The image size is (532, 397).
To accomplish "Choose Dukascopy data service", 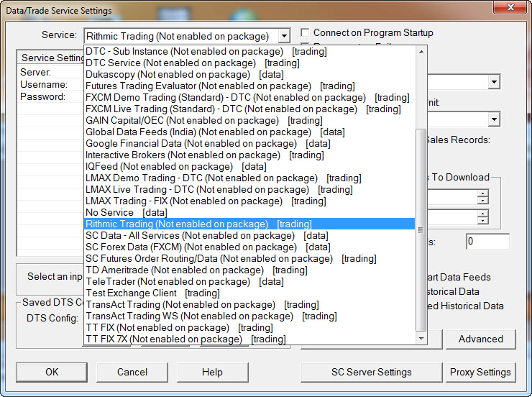I will pyautogui.click(x=249, y=75).
